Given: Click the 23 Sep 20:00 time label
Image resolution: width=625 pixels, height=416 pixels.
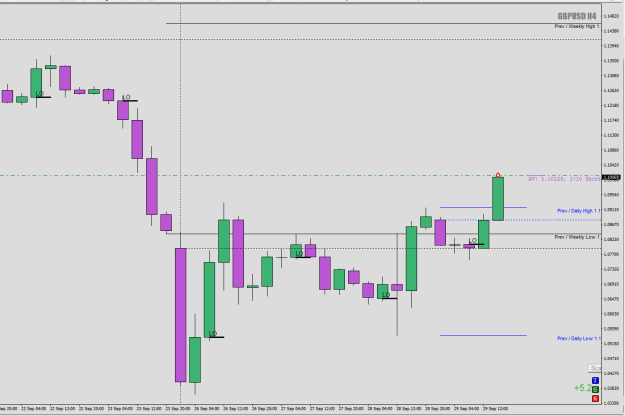Looking at the screenshot, I should click(x=178, y=408).
